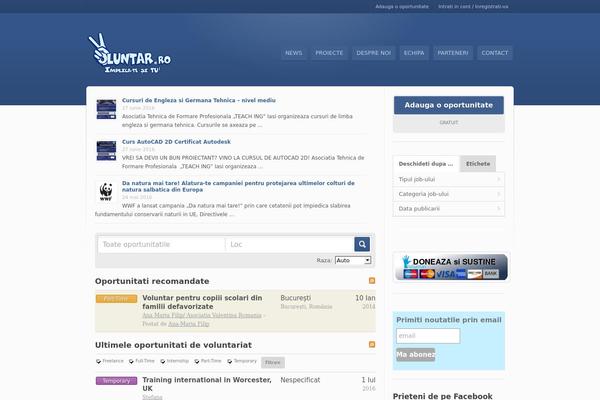The height and width of the screenshot is (400, 600).
Task: Expand Categoria job-ului section
Action: [x=448, y=194]
